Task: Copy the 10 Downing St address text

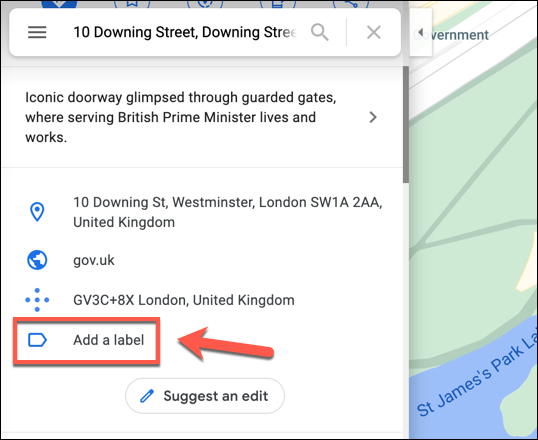Action: [x=227, y=212]
